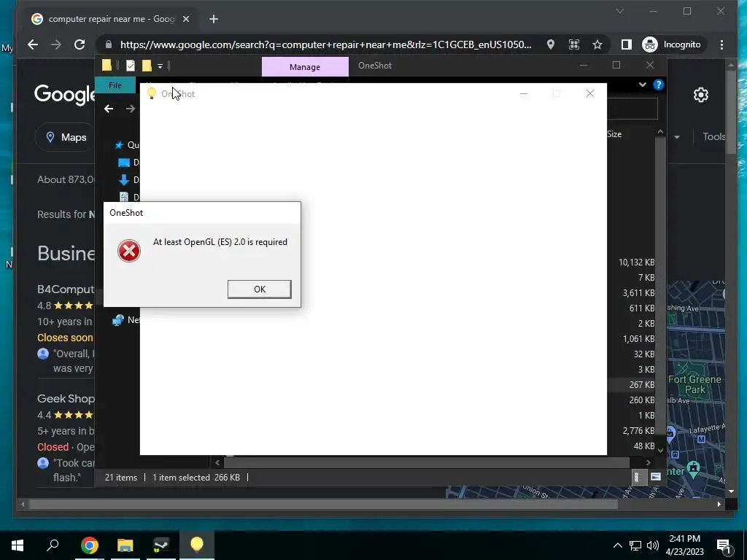This screenshot has height=560, width=747.
Task: Click Desktop icon in Explorer navigation pane
Action: click(124, 163)
